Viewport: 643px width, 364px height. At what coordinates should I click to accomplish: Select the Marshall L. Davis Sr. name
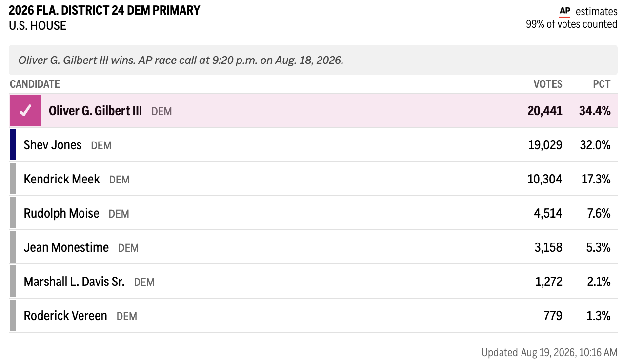click(x=74, y=282)
